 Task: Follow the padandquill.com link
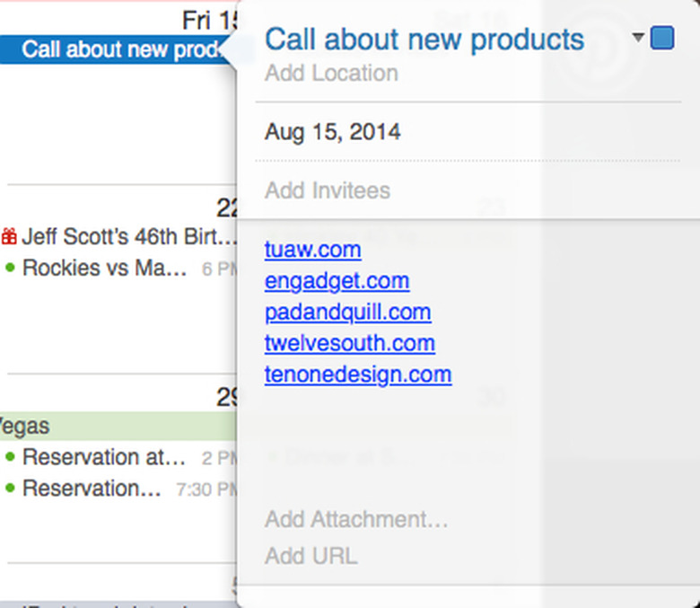347,313
